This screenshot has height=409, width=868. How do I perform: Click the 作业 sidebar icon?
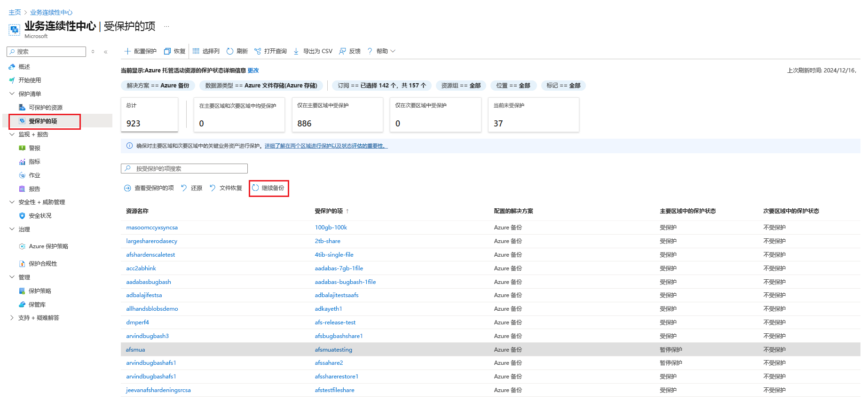pos(22,175)
